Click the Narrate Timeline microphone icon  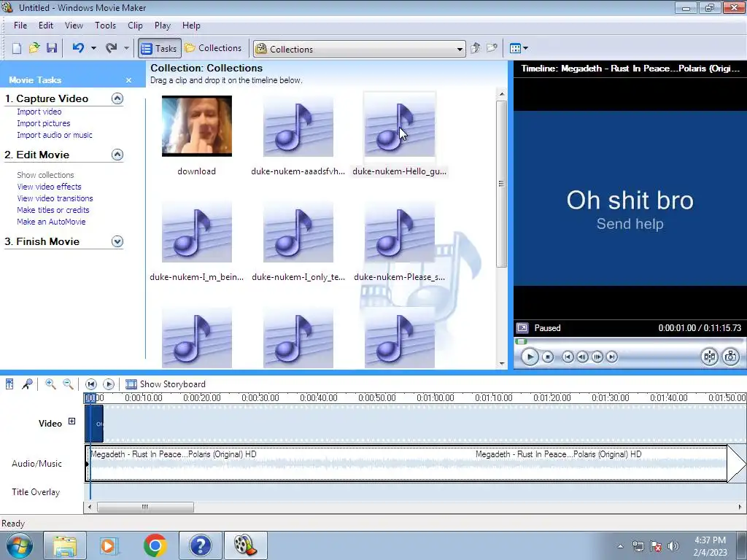tap(27, 384)
